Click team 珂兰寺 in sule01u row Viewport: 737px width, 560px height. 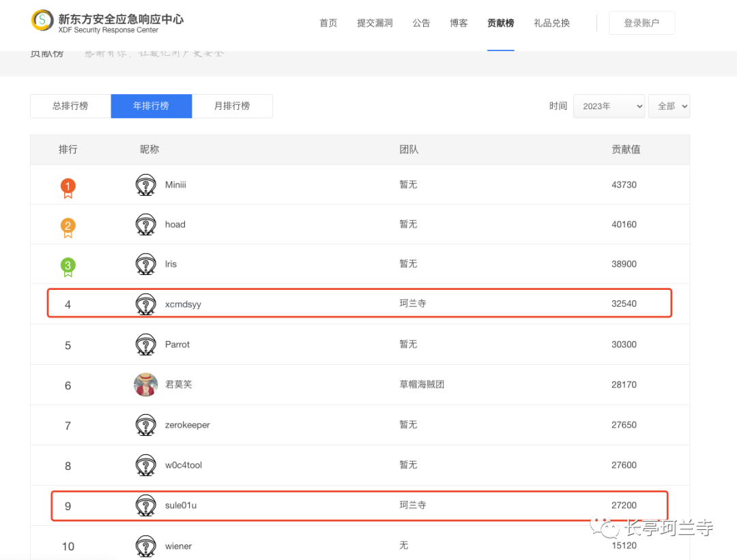coord(413,505)
